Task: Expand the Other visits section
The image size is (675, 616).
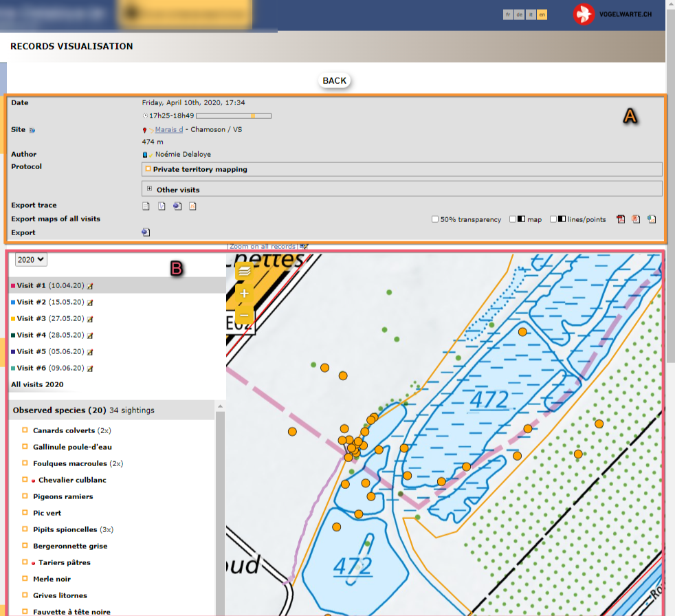Action: coord(149,189)
